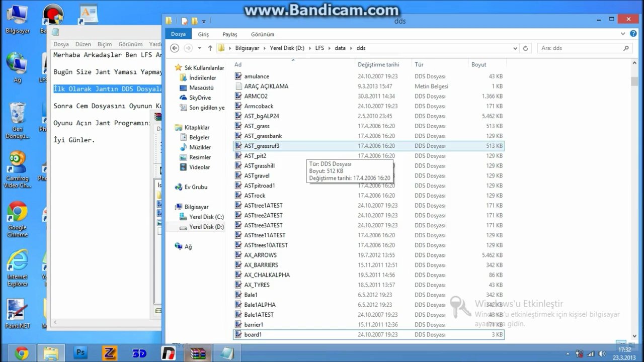Launch Chrome from the taskbar

(x=22, y=353)
